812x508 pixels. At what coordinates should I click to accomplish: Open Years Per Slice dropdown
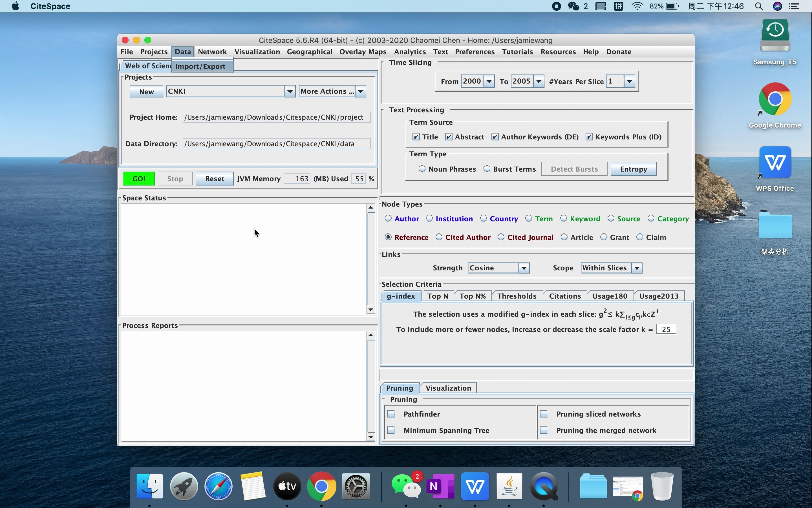pos(630,81)
